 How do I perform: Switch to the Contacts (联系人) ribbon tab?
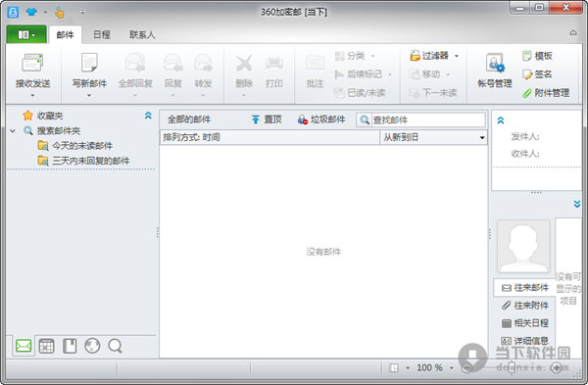142,35
